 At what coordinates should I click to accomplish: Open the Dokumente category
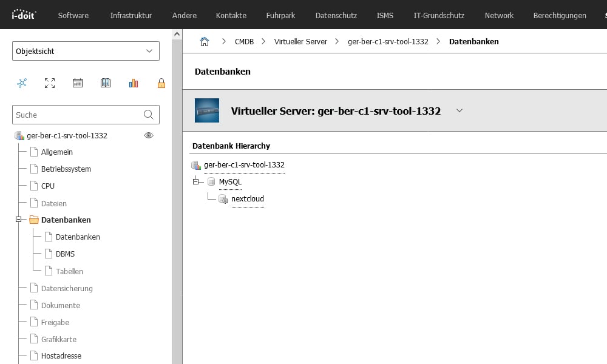point(61,305)
